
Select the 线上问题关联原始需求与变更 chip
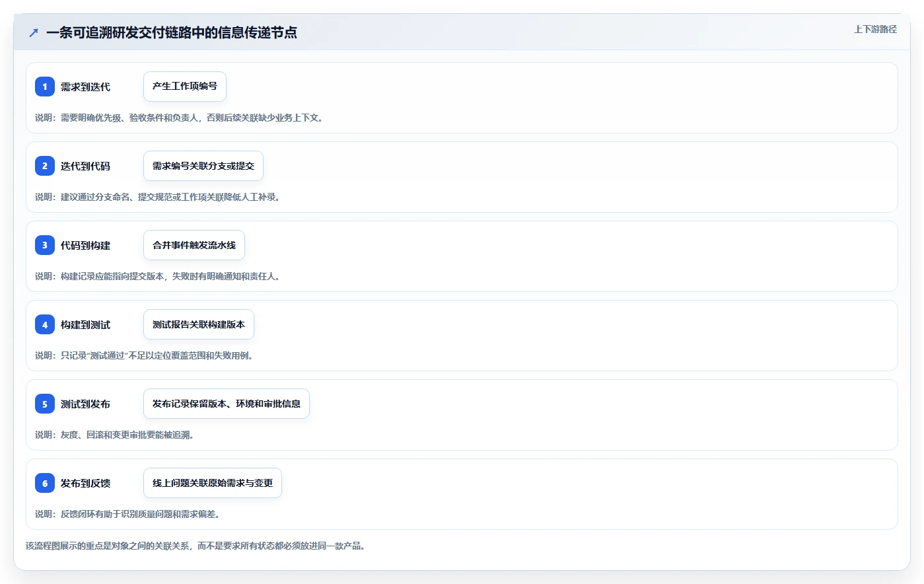(213, 483)
